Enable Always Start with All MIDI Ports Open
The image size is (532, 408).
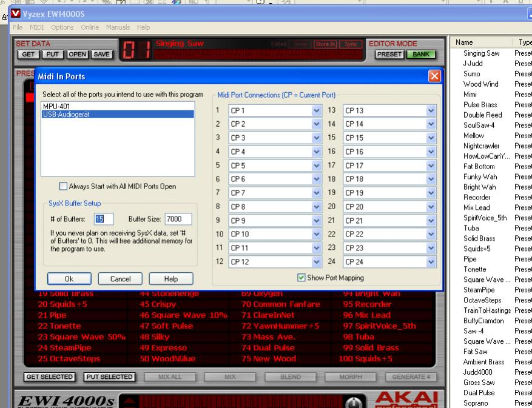[63, 186]
